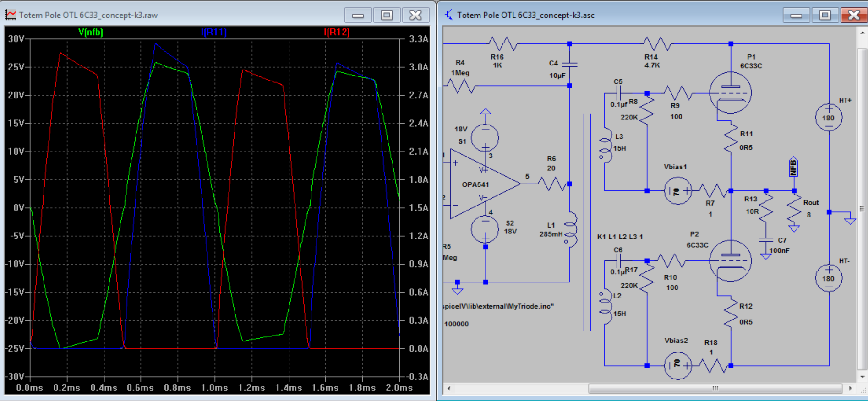Viewport: 868px width, 401px height.
Task: Select the L1 285mH inductor symbol
Action: pyautogui.click(x=570, y=230)
